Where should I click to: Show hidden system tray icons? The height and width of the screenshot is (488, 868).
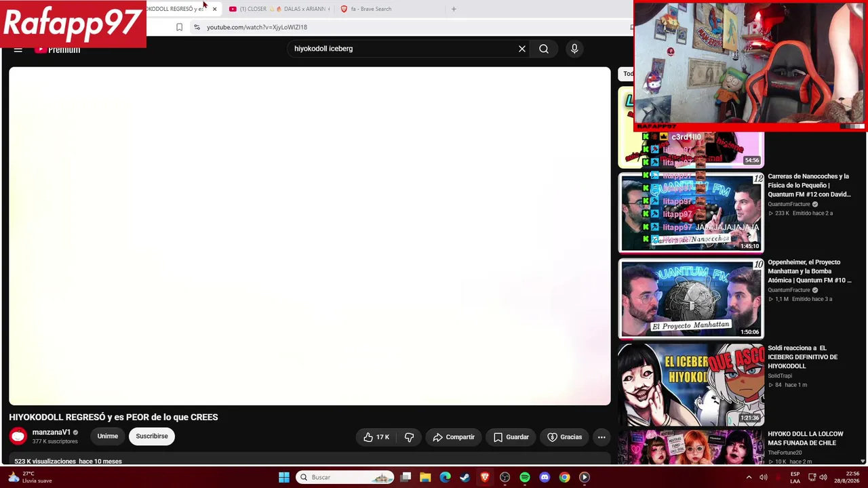749,477
